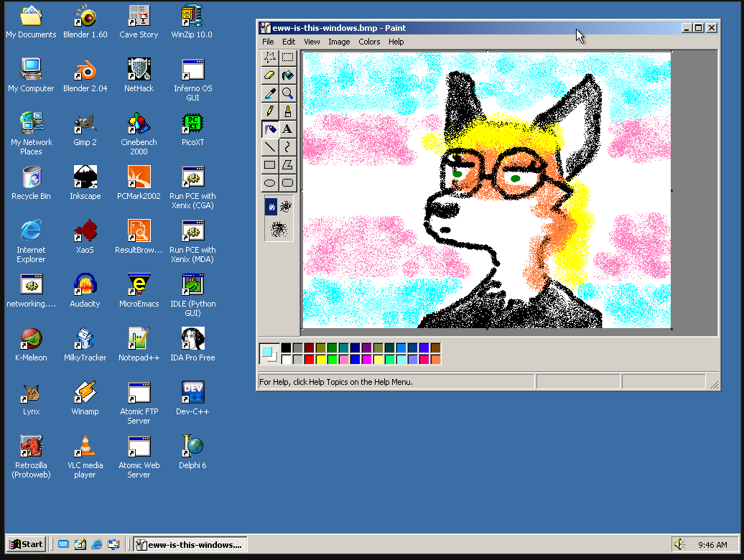Screen dimensions: 744x560
Task: Select the medium airbrush spray size
Action: [286, 207]
